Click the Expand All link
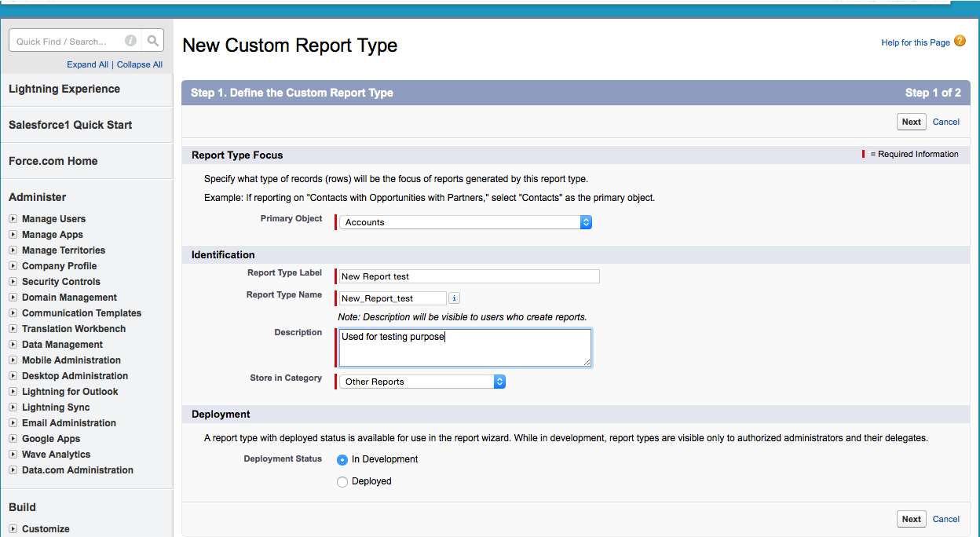Image resolution: width=980 pixels, height=537 pixels. coord(87,64)
